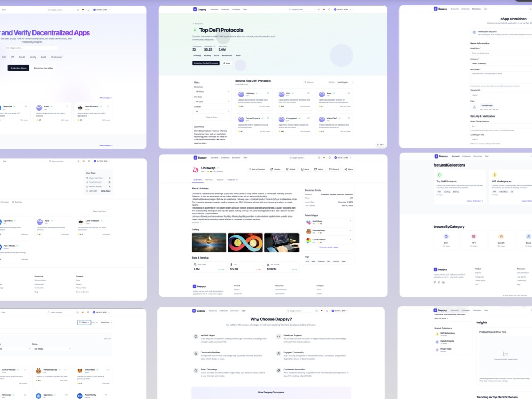Open Use Case All Types dropdown in Filters
The width and height of the screenshot is (532, 399).
[x=212, y=102]
